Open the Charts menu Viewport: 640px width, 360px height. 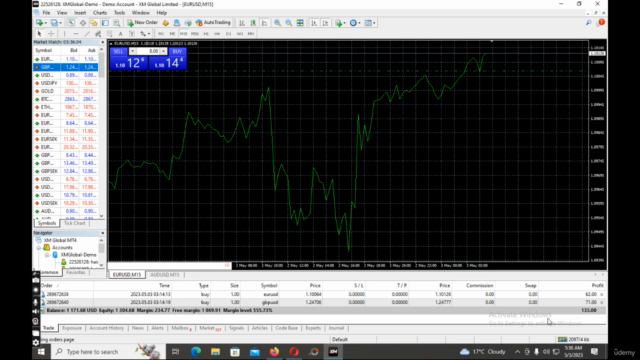coord(100,13)
